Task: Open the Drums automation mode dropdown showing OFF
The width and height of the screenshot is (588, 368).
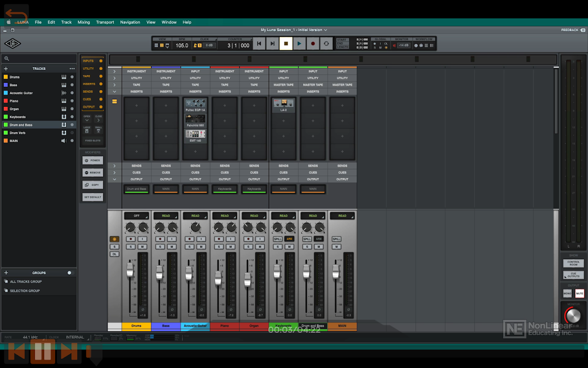Action: coord(136,216)
